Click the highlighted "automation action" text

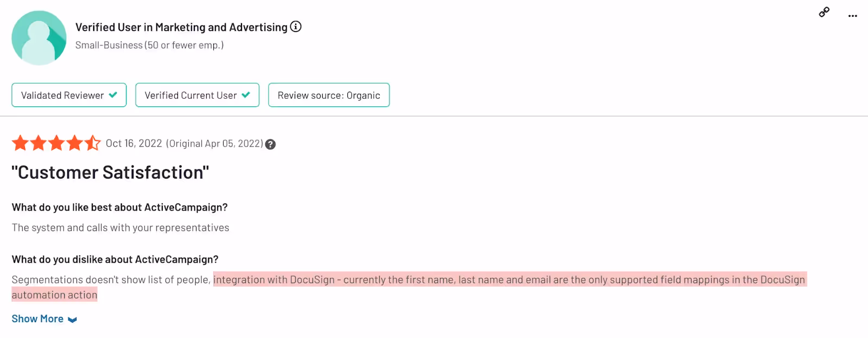tap(54, 295)
